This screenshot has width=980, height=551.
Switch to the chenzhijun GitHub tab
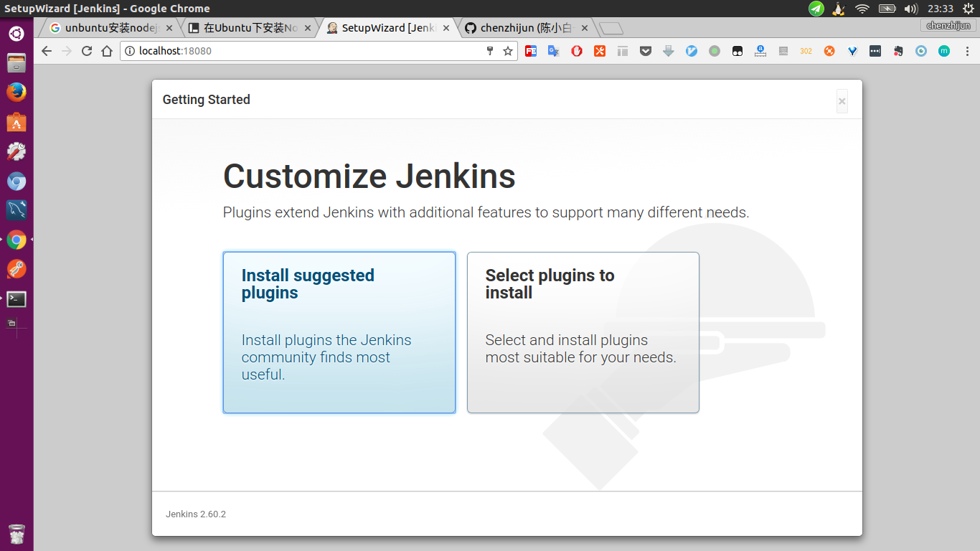tap(525, 28)
